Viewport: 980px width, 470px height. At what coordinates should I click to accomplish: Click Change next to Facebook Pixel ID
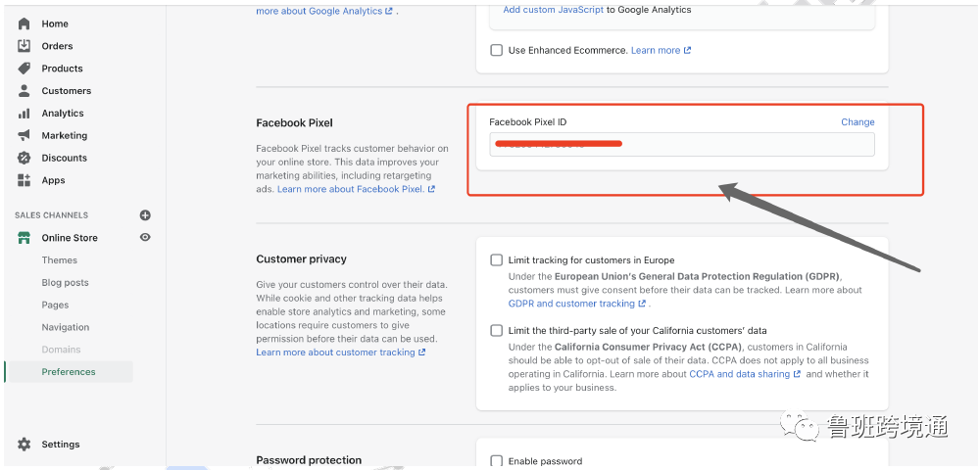[857, 122]
